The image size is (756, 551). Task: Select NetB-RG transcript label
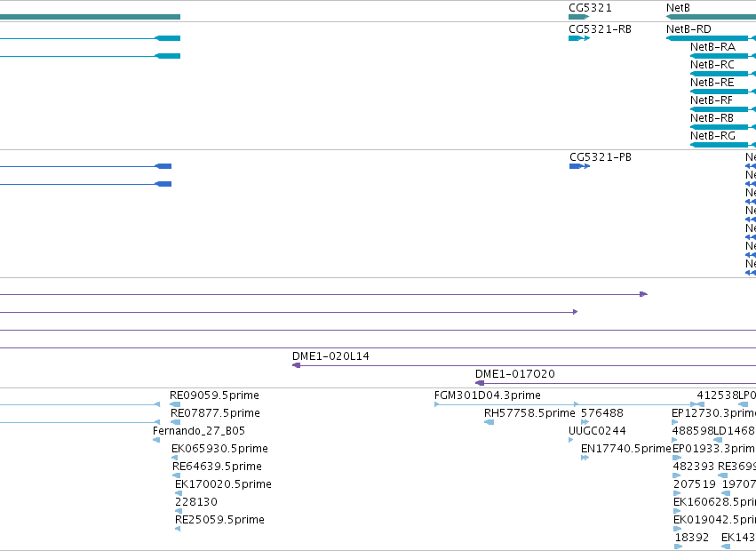[712, 136]
